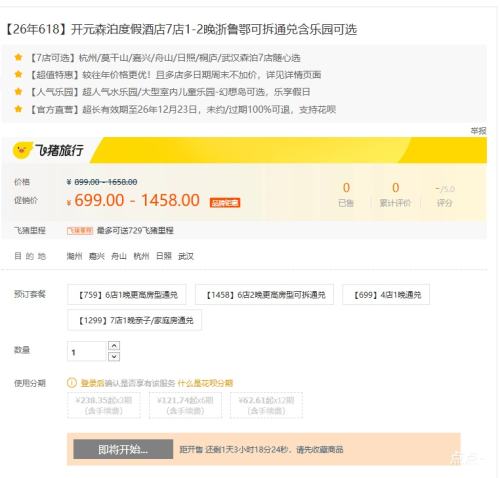Click the first star bullet icon
The height and width of the screenshot is (478, 500).
pyautogui.click(x=18, y=57)
